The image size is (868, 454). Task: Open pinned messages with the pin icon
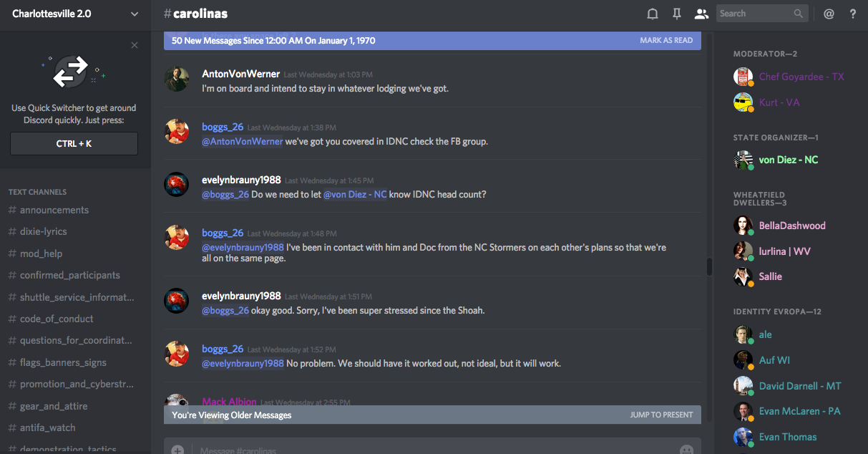[676, 14]
